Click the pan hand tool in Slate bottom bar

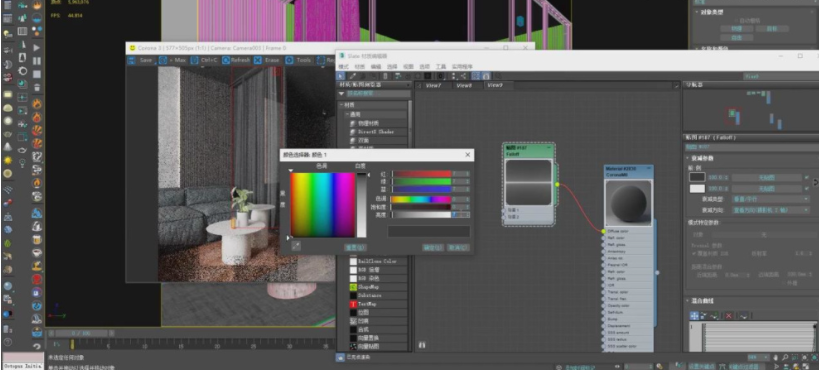[775, 357]
